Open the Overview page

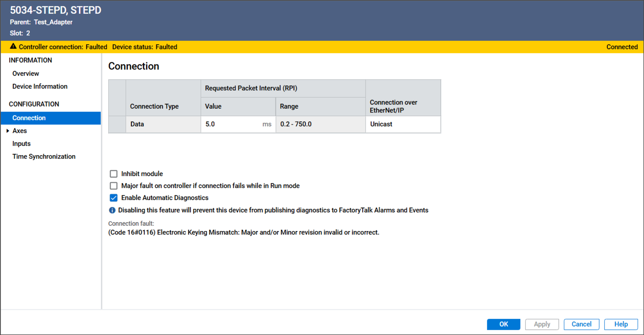[x=26, y=73]
